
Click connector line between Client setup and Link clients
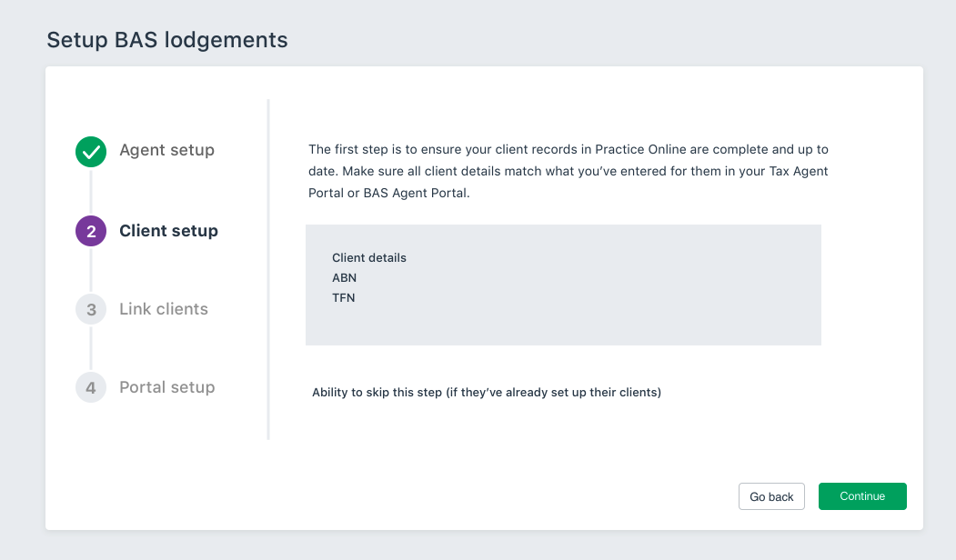91,270
